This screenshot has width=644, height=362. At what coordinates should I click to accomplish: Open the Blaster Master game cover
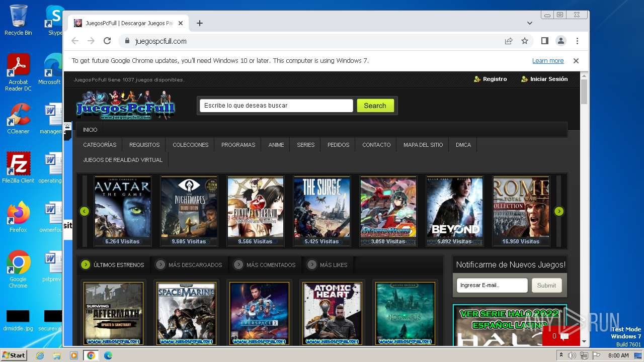point(388,211)
